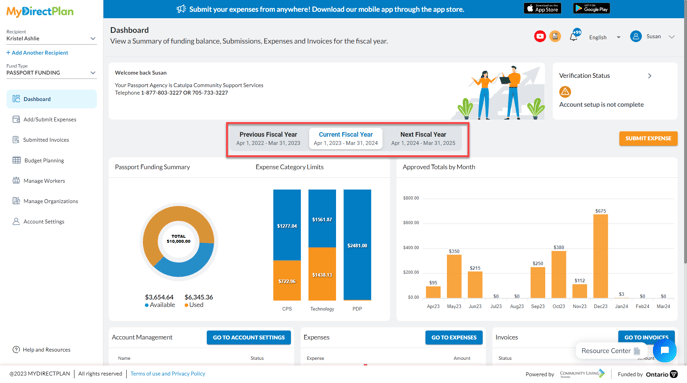Click the account setup warning icon
Viewport: 687px width, 383px height.
click(x=565, y=92)
